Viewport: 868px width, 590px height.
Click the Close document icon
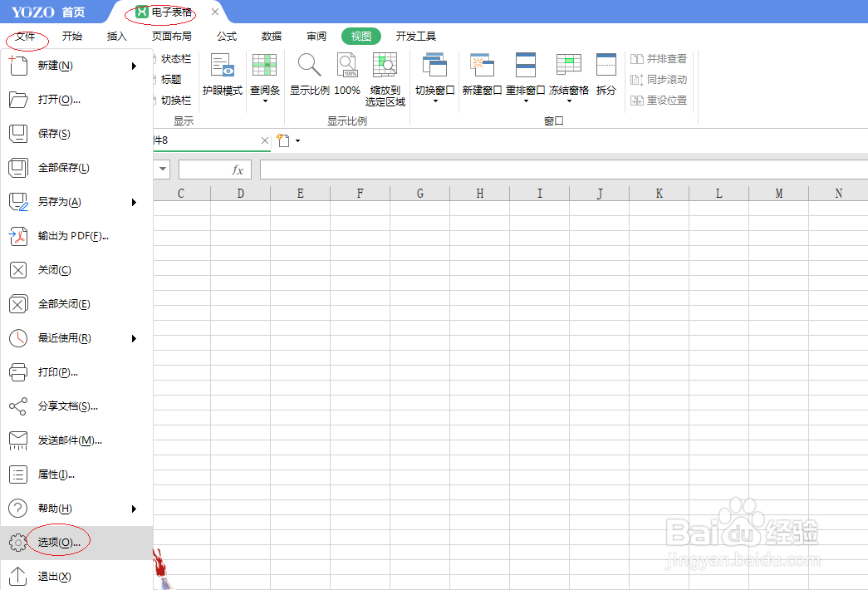[x=17, y=270]
